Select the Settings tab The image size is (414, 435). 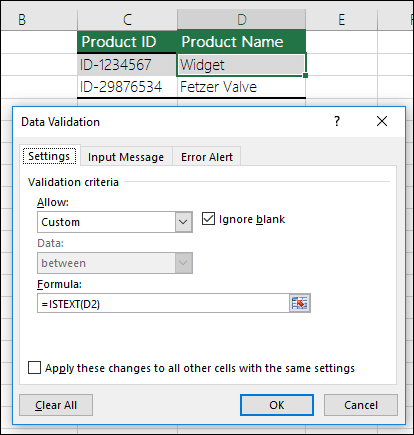click(x=49, y=156)
